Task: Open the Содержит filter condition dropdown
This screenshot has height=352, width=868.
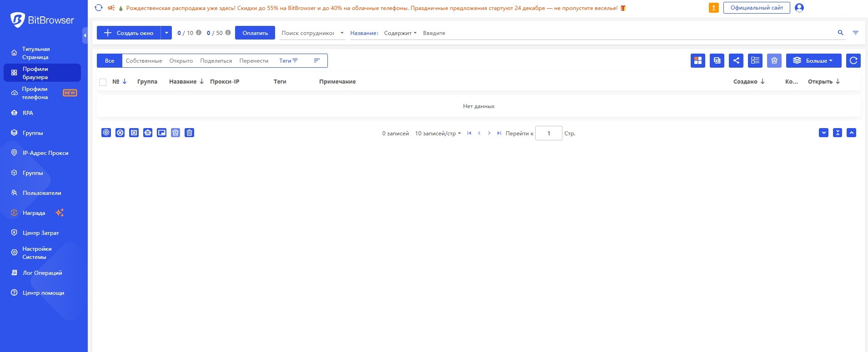Action: 400,33
